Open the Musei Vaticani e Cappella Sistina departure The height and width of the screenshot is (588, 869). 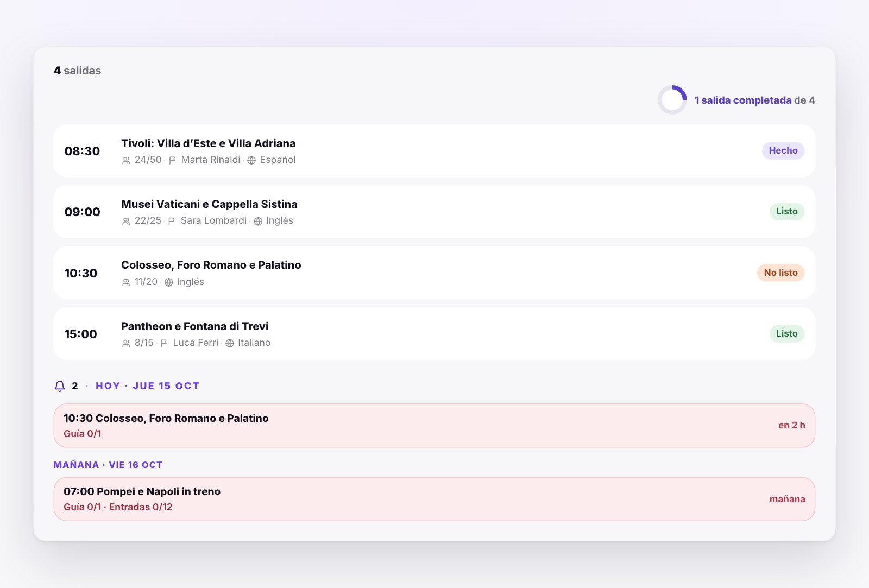click(434, 212)
